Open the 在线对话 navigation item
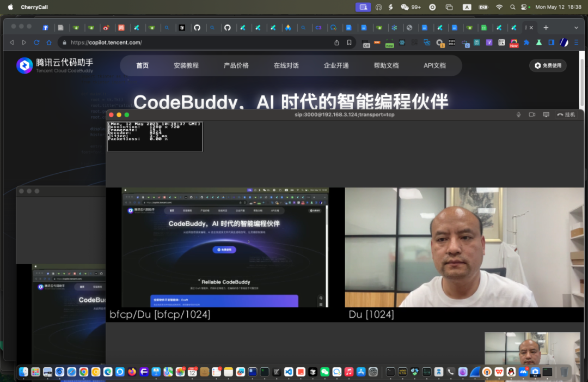 pyautogui.click(x=286, y=66)
